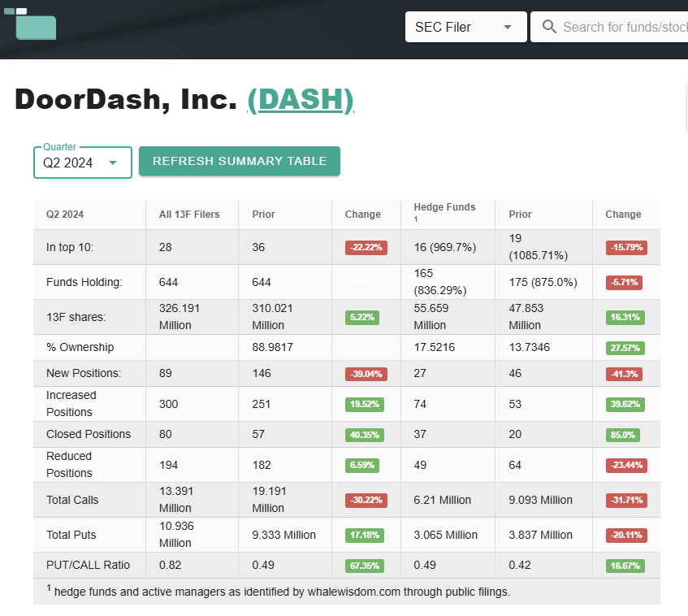
Task: Click the 175 (875.0%) prior cell
Action: pos(543,282)
